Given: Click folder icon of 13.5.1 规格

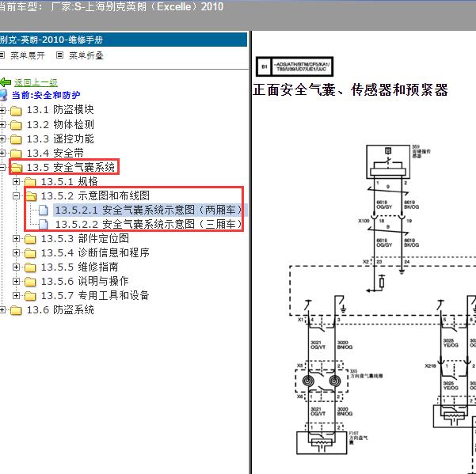Looking at the screenshot, I should coord(30,182).
